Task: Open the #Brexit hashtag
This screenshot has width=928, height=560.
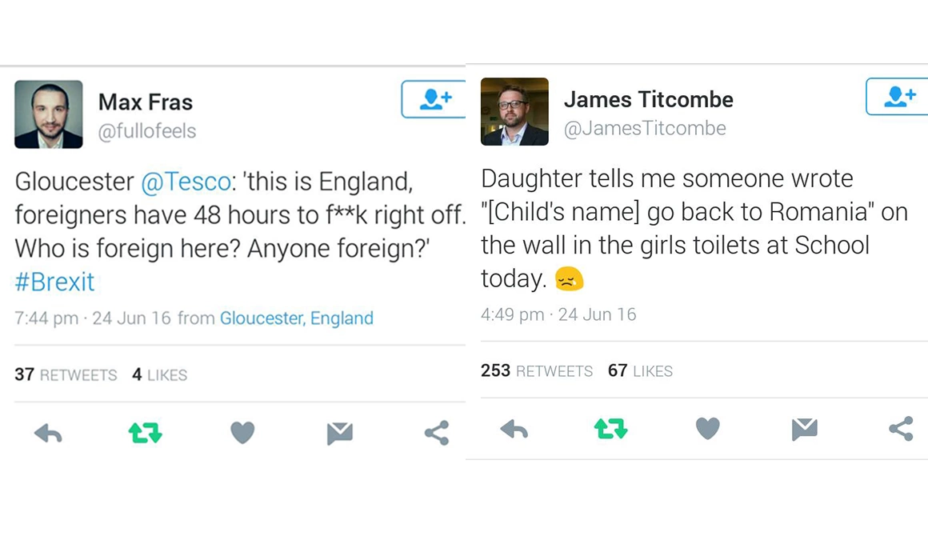Action: pyautogui.click(x=54, y=282)
